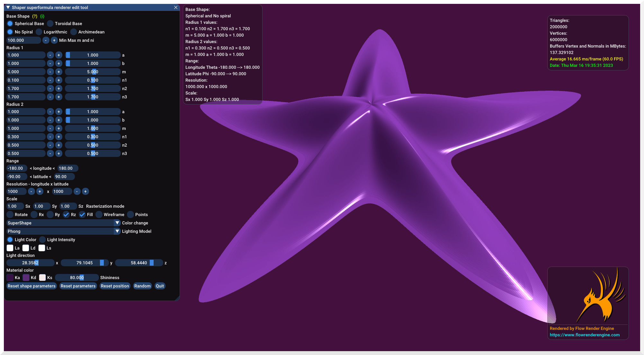Decrease Radius 2 b value
The image size is (644, 355).
[x=50, y=120]
